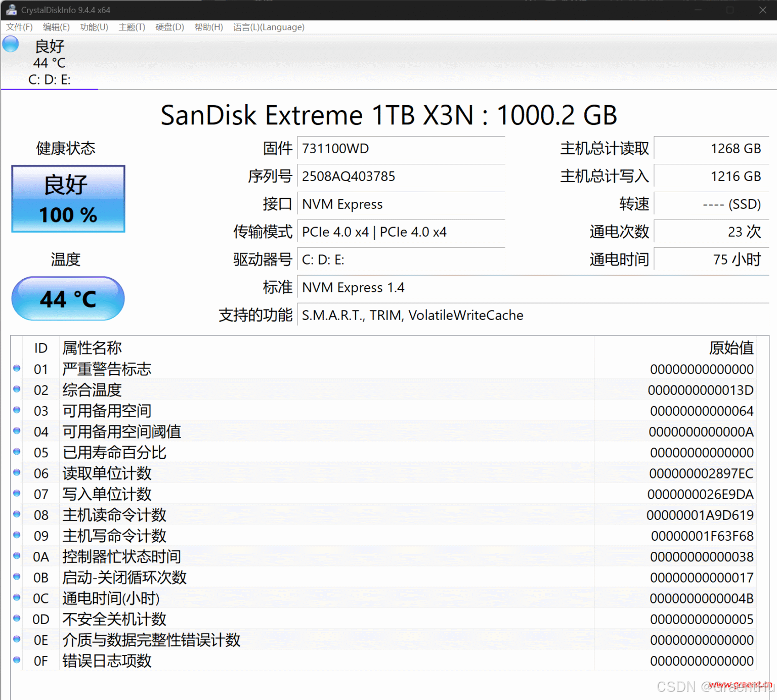This screenshot has width=777, height=700.
Task: Click status dot for attribute 07 写入单位计数
Action: tap(17, 494)
